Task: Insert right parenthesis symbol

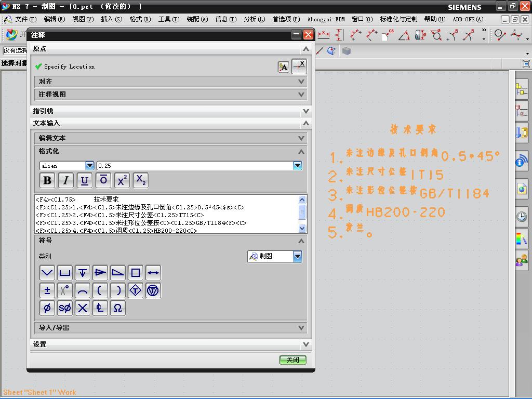Action: pyautogui.click(x=118, y=290)
